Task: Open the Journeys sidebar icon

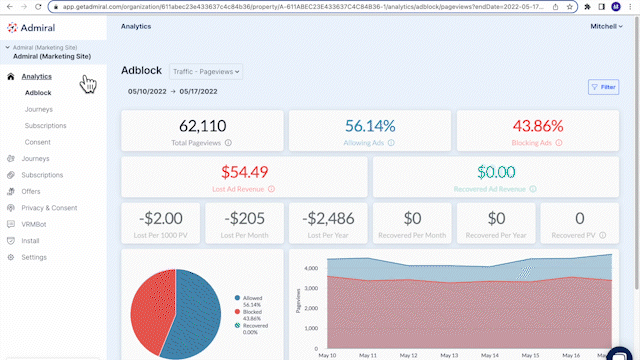Action: (x=11, y=158)
